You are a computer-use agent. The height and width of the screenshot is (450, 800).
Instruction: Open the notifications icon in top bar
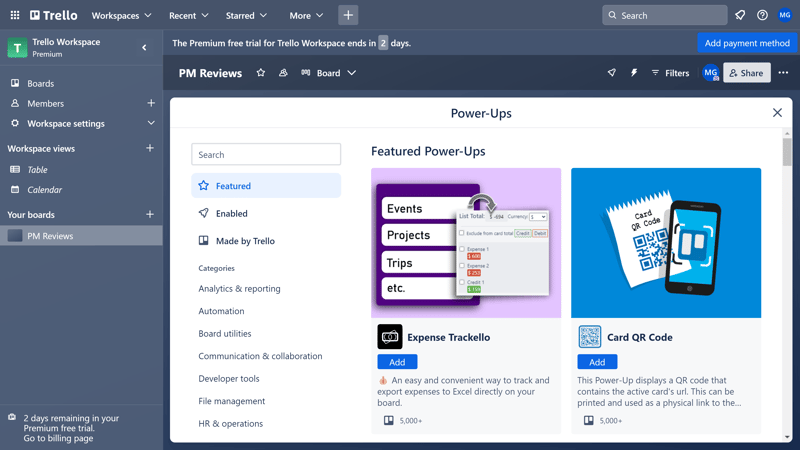click(740, 15)
